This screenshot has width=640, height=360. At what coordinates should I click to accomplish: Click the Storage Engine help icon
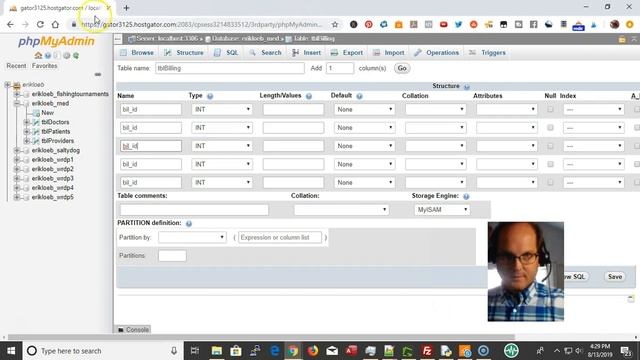466,196
